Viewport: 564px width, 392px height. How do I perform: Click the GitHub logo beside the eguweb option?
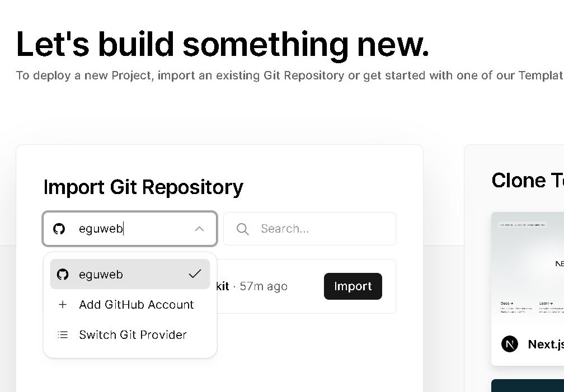[63, 275]
